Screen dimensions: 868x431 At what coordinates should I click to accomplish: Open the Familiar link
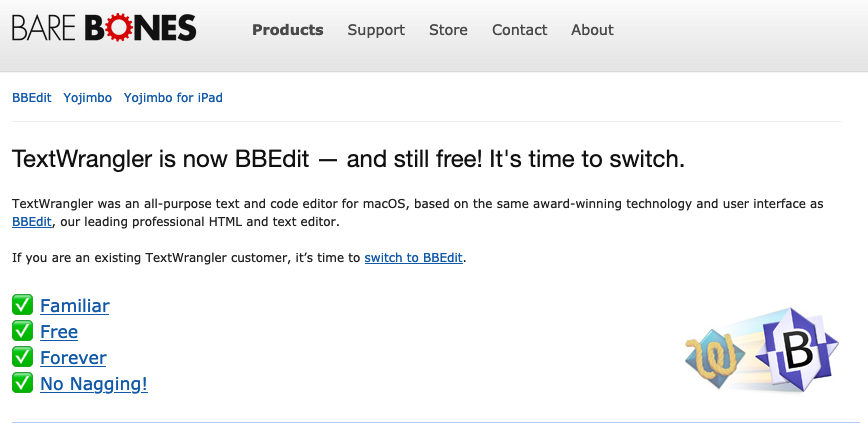pos(75,306)
